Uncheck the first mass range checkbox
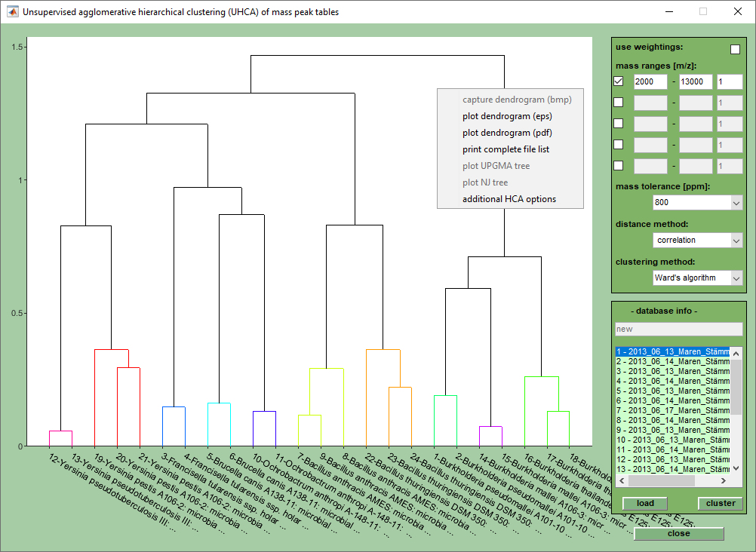Screen dimensions: 756x552 tap(619, 81)
